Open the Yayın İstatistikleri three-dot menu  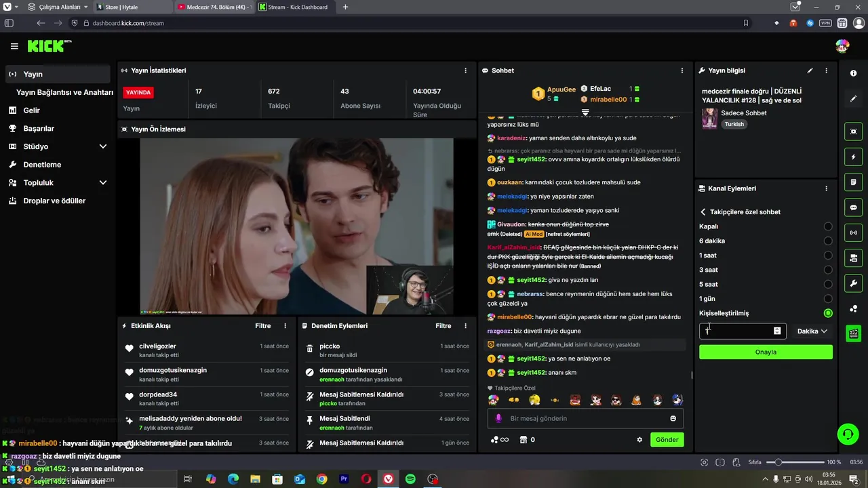pos(465,70)
